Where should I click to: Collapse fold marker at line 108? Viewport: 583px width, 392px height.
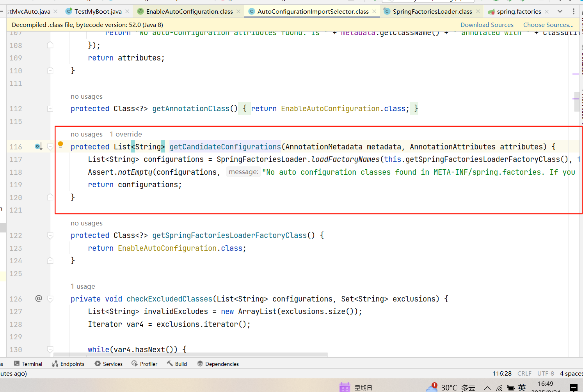point(50,45)
